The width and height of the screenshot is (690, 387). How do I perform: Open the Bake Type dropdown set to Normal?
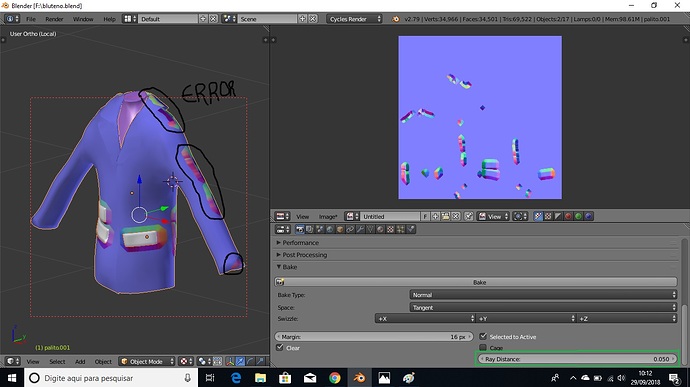(x=543, y=295)
